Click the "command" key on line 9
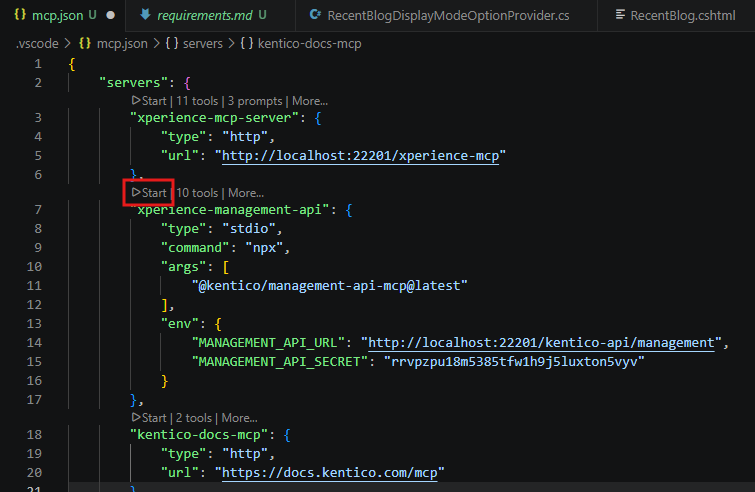755x492 pixels. (195, 248)
